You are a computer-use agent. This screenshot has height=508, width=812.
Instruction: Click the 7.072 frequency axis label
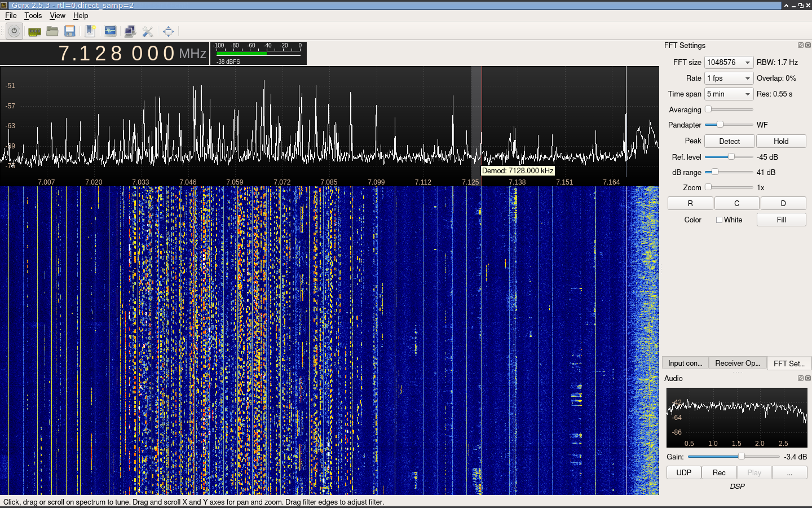pyautogui.click(x=282, y=182)
